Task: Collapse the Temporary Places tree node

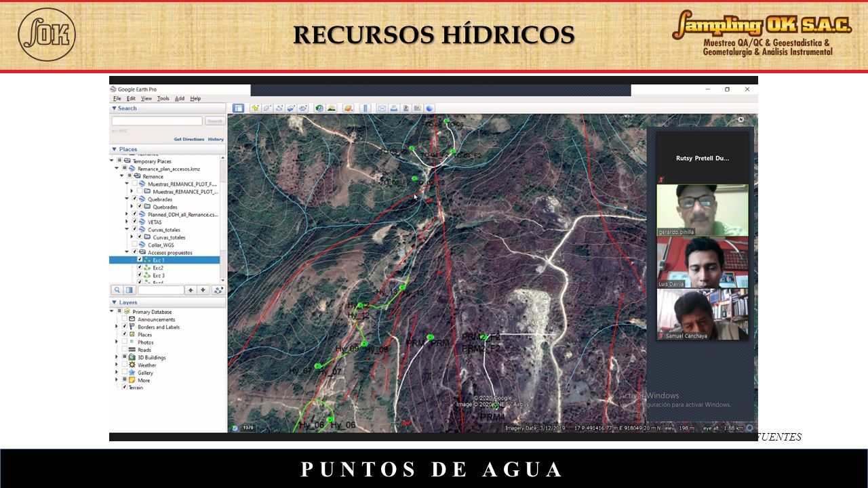Action: [112, 161]
